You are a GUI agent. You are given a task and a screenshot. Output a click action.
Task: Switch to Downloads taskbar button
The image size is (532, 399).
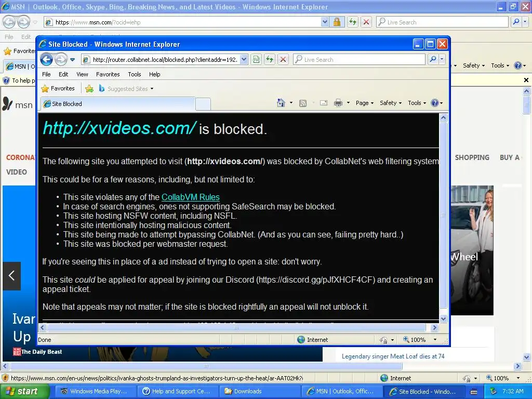tap(260, 391)
